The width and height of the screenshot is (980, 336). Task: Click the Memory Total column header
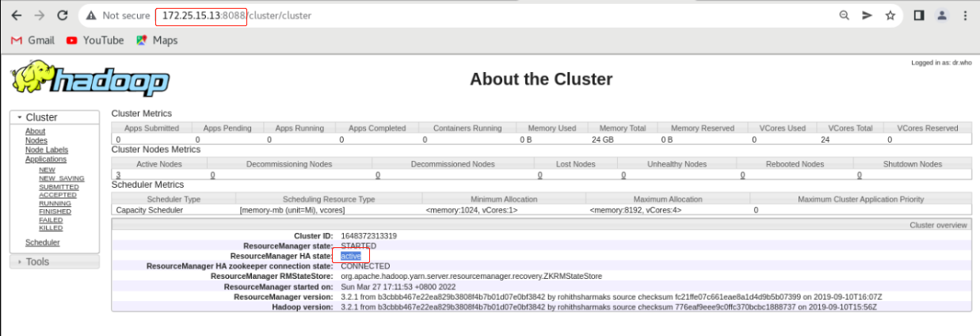click(623, 128)
